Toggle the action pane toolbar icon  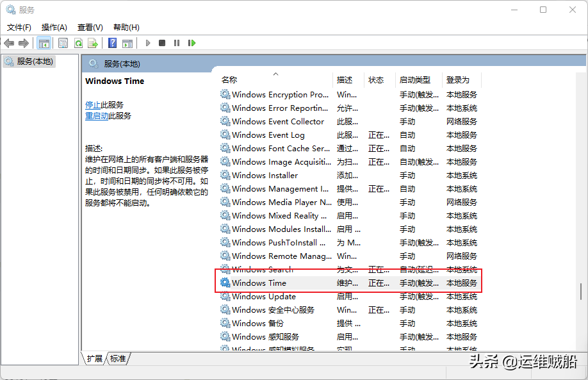[127, 43]
